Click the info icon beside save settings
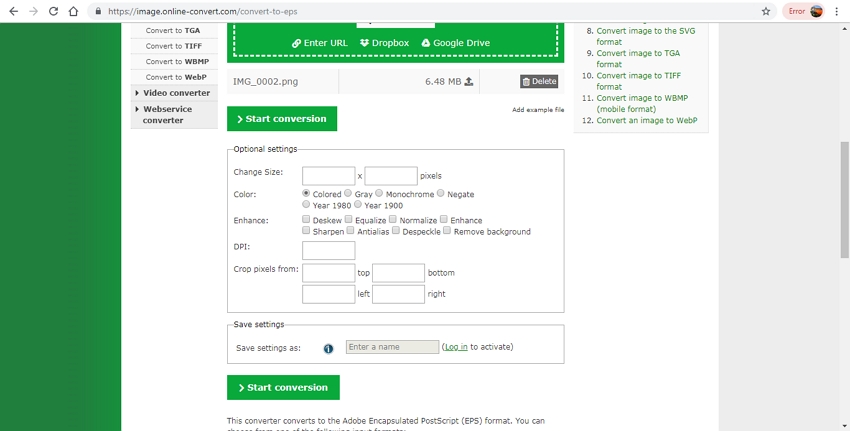Viewport: 850px width, 431px height. pyautogui.click(x=328, y=348)
